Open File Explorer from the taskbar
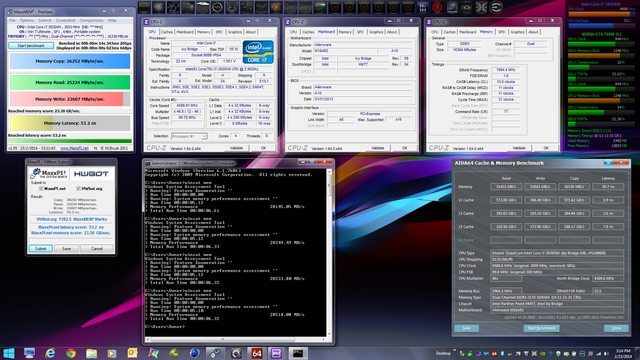The height and width of the screenshot is (360, 640). 91,353
